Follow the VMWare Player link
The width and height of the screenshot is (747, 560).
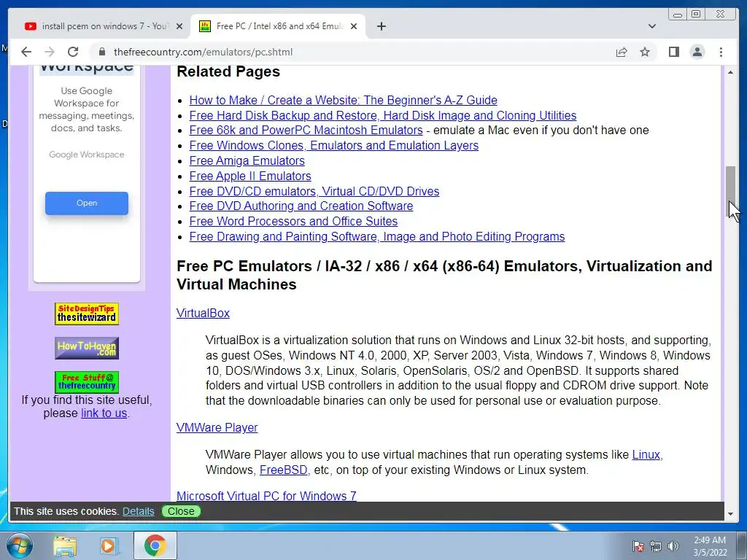point(217,427)
